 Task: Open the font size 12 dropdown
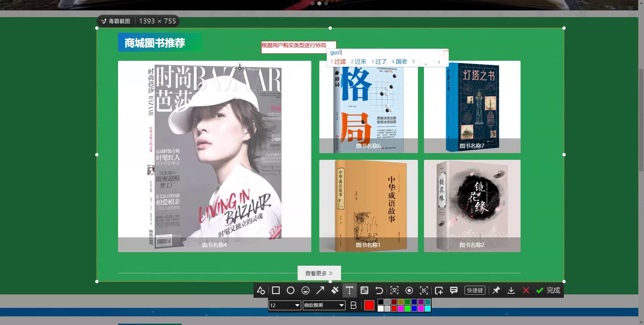(285, 305)
